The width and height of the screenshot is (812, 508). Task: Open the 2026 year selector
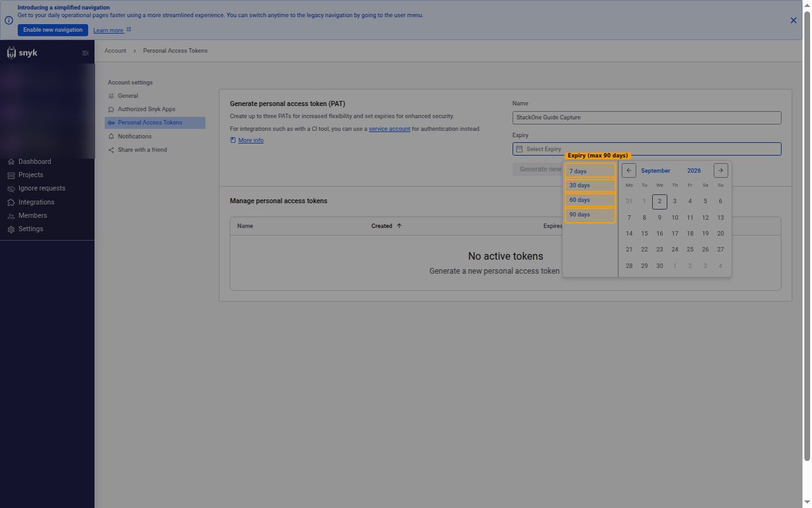[x=694, y=171]
